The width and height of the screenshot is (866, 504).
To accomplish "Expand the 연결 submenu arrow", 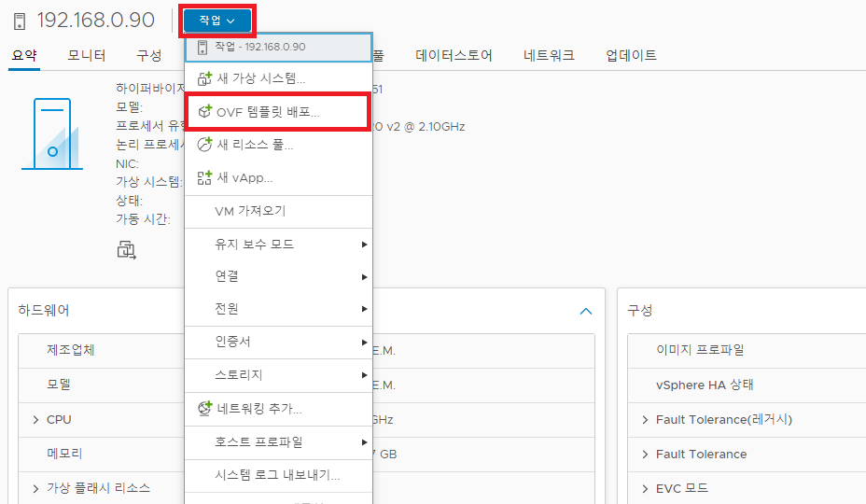I will [364, 277].
